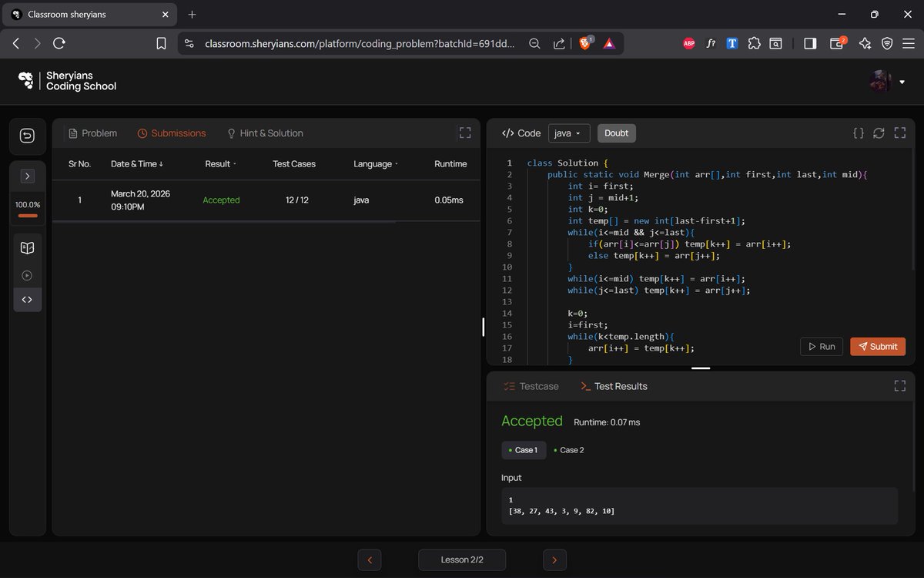Image resolution: width=924 pixels, height=578 pixels.
Task: Open the video play icon in sidebar
Action: tap(28, 274)
